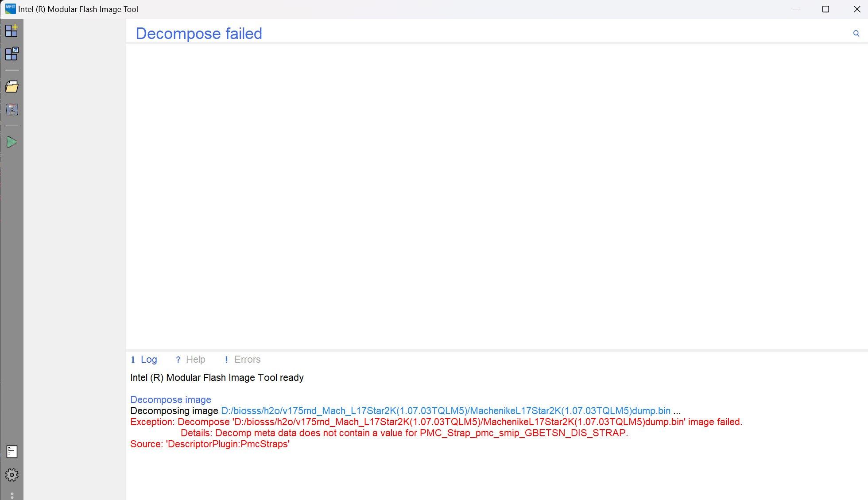Screen dimensions: 868x500
Task: Select the Source: 'DescriptorPlugin:PmcStraps' line
Action: point(210,444)
